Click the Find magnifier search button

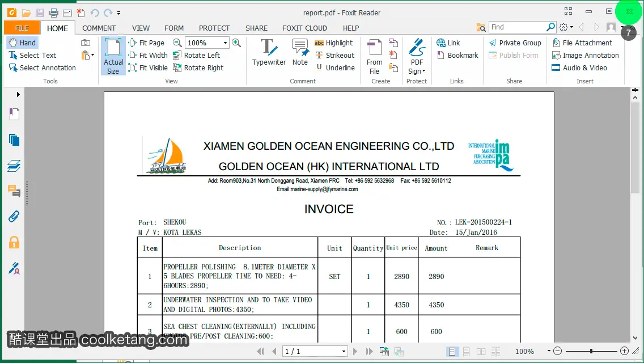click(550, 27)
